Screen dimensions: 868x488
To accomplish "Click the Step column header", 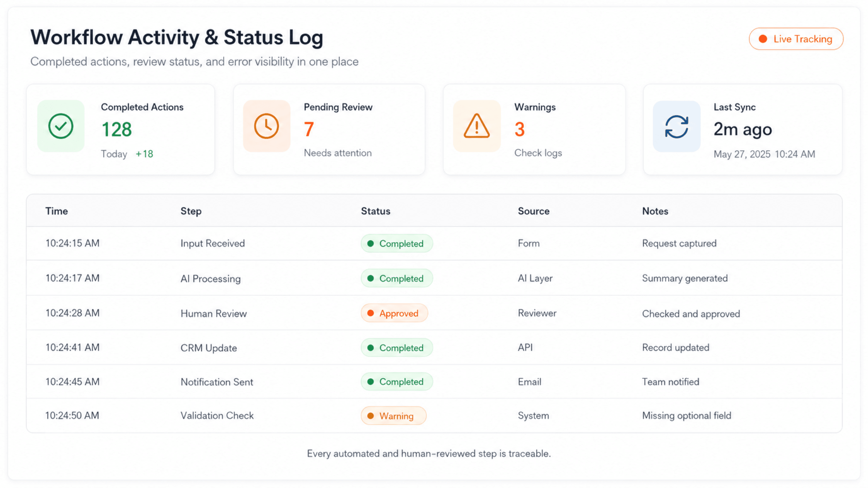I will pyautogui.click(x=191, y=211).
